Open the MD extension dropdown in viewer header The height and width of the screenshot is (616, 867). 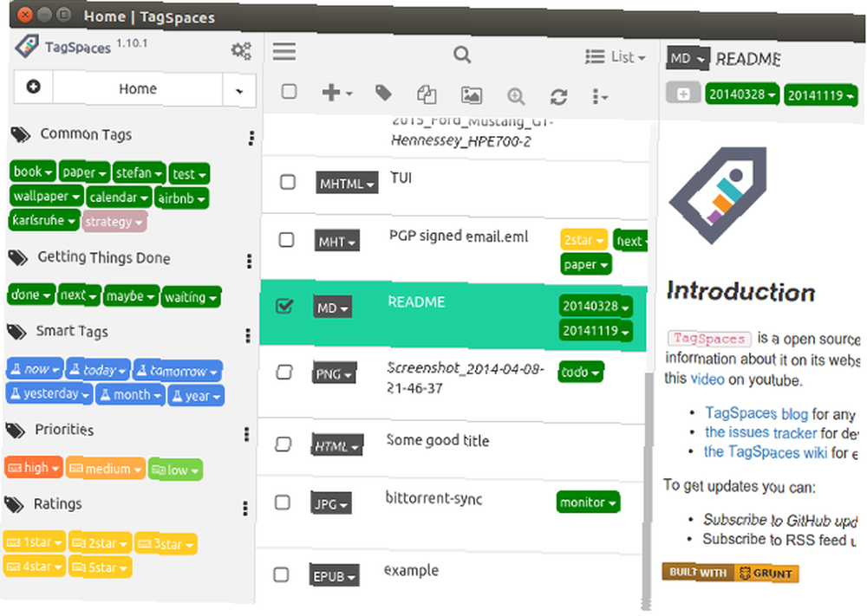coord(688,58)
